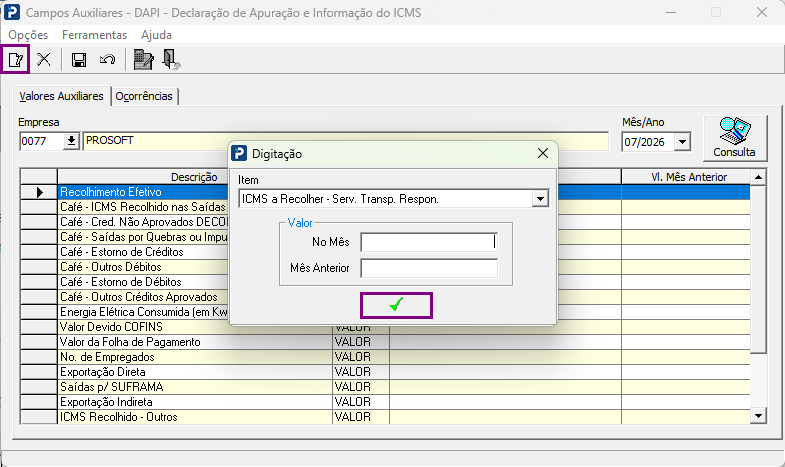Image resolution: width=785 pixels, height=467 pixels.
Task: Open the Ferramentas menu
Action: 95,35
